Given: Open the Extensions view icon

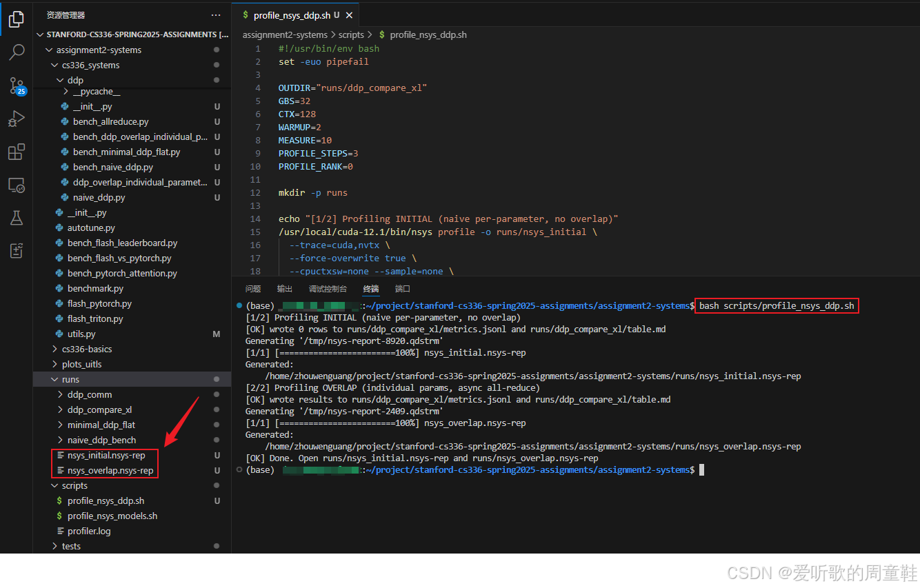Looking at the screenshot, I should pyautogui.click(x=17, y=152).
